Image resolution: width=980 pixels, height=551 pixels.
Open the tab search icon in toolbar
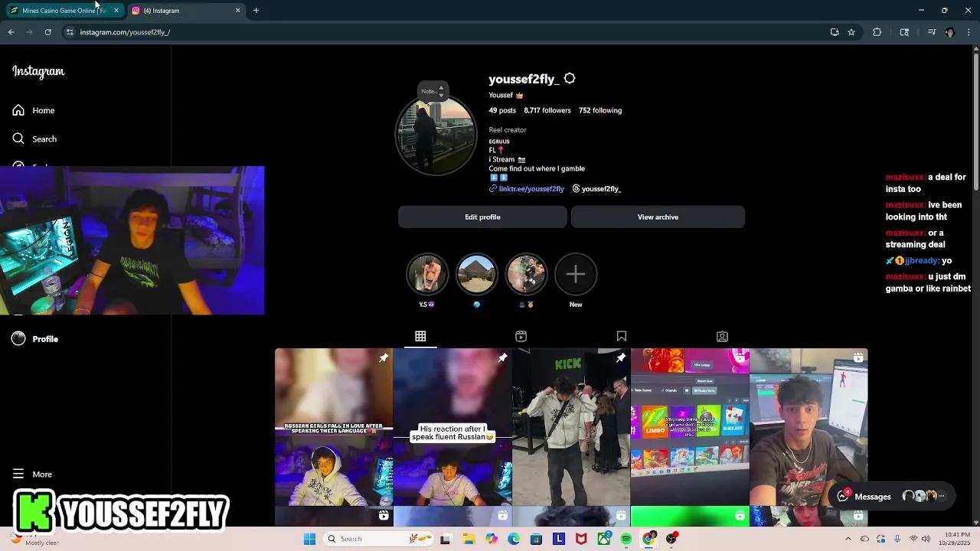(x=904, y=32)
